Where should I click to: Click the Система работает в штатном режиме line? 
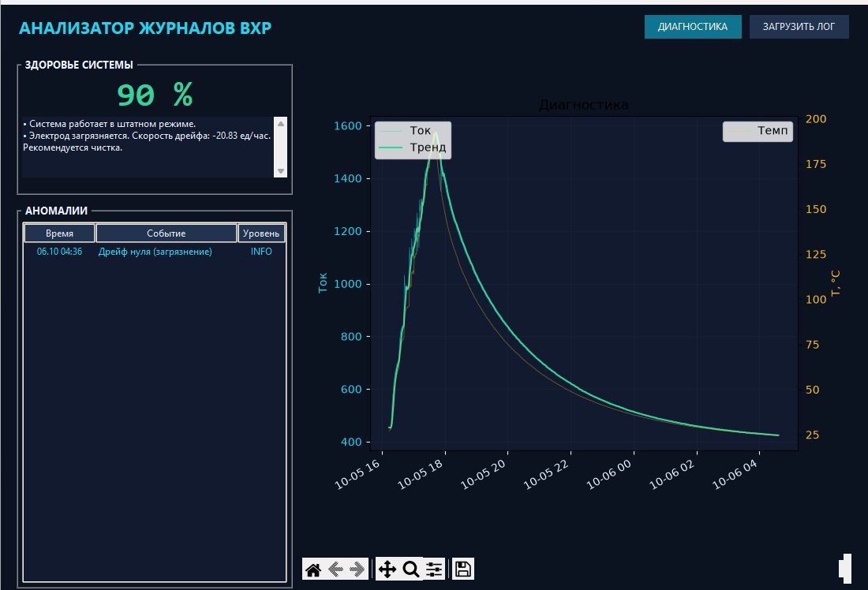[x=110, y=124]
